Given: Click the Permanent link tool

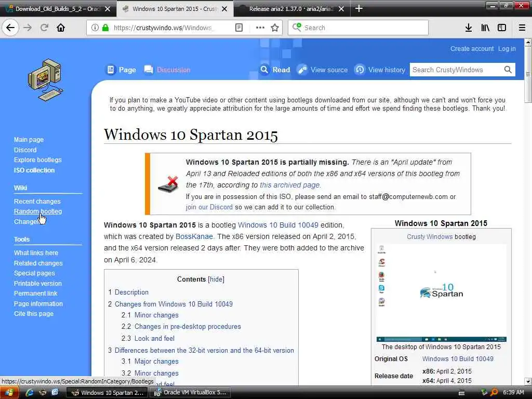Looking at the screenshot, I should click(35, 294).
